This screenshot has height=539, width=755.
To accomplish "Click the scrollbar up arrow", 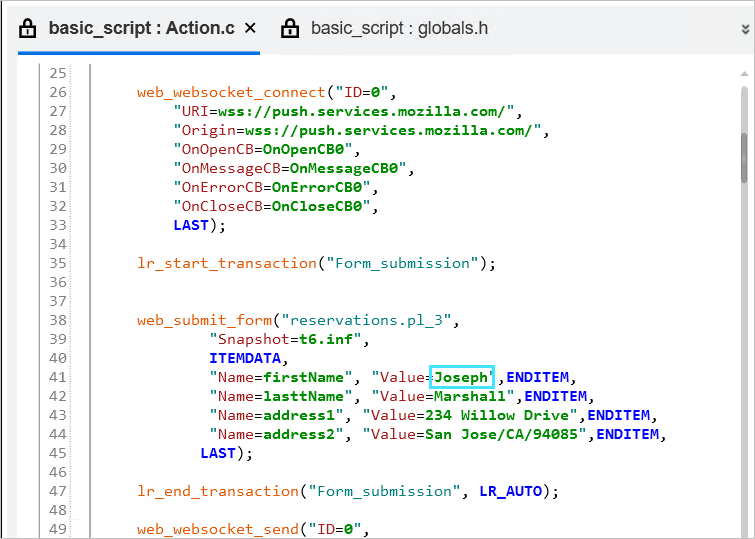I will (x=744, y=72).
